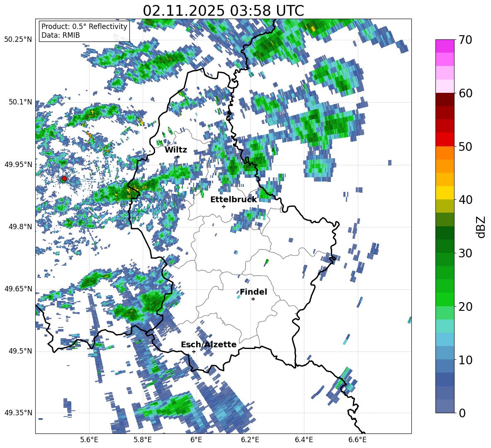Image resolution: width=491 pixels, height=448 pixels.
Task: Click the 6.4°E longitude tick label
Action: pyautogui.click(x=304, y=440)
